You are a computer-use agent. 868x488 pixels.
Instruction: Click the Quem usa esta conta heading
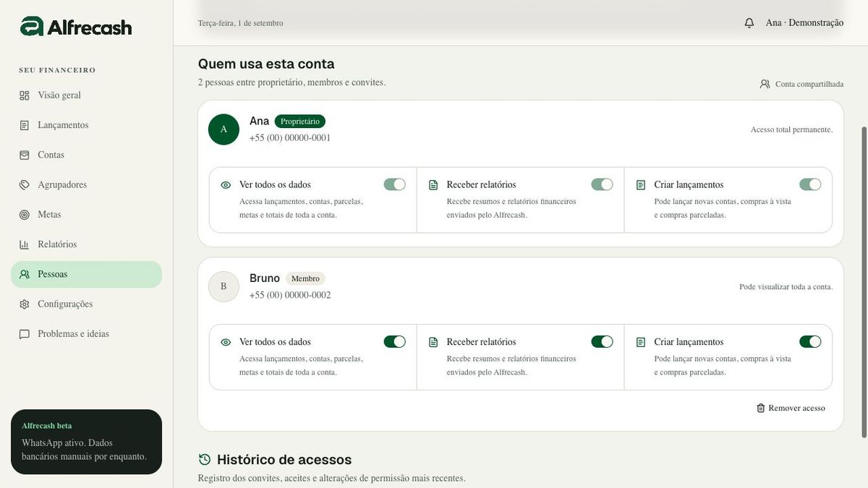click(x=266, y=64)
